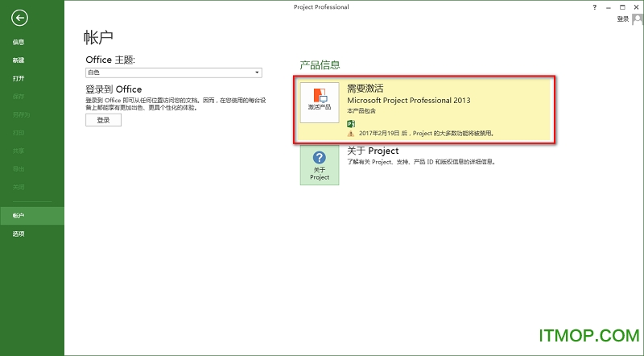The height and width of the screenshot is (356, 644).
Task: Click the 白色 theme combo box
Action: click(174, 72)
